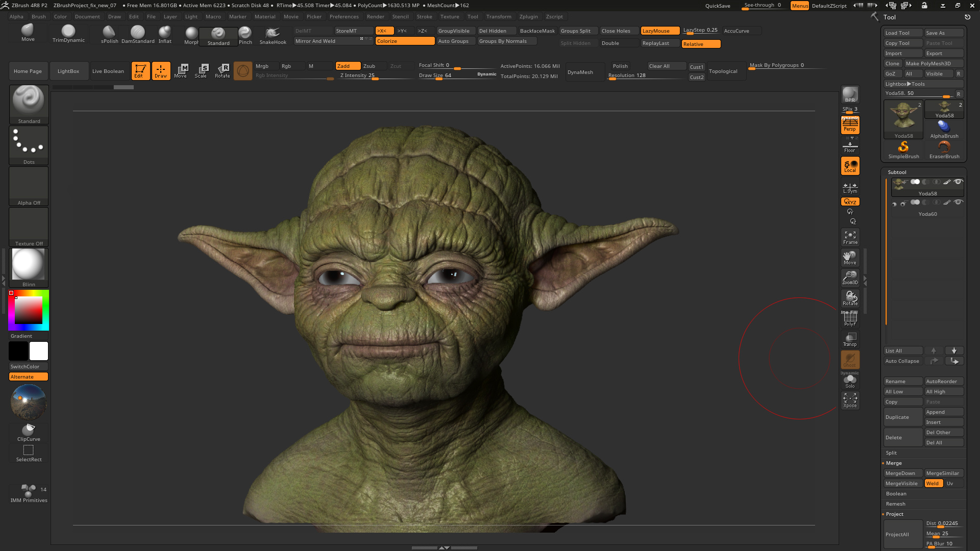Select the SelectRect tool
The image size is (980, 551).
click(29, 453)
